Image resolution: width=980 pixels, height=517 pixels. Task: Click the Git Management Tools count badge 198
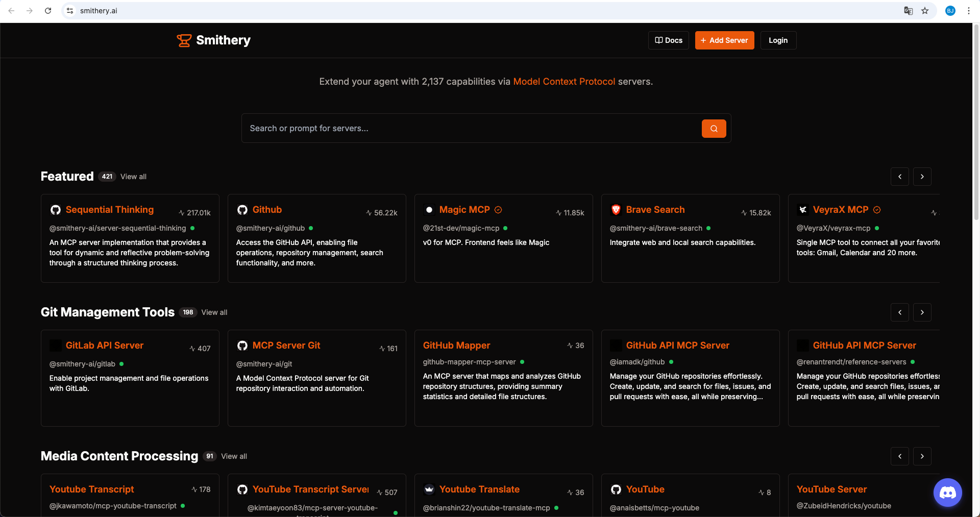click(188, 312)
